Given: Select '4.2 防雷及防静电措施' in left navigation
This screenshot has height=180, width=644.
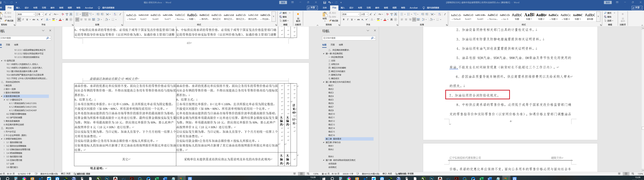Looking at the screenshot, I should (x=16, y=114).
